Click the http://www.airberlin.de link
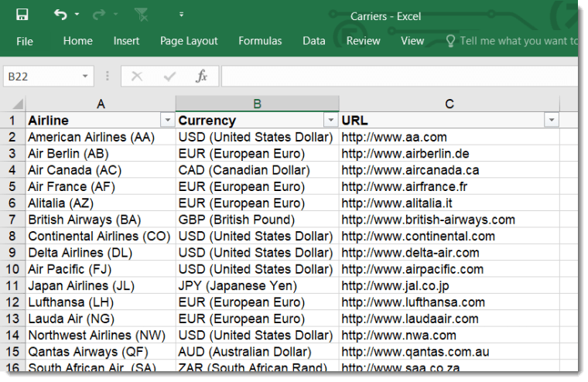This screenshot has width=588, height=382. 405,153
